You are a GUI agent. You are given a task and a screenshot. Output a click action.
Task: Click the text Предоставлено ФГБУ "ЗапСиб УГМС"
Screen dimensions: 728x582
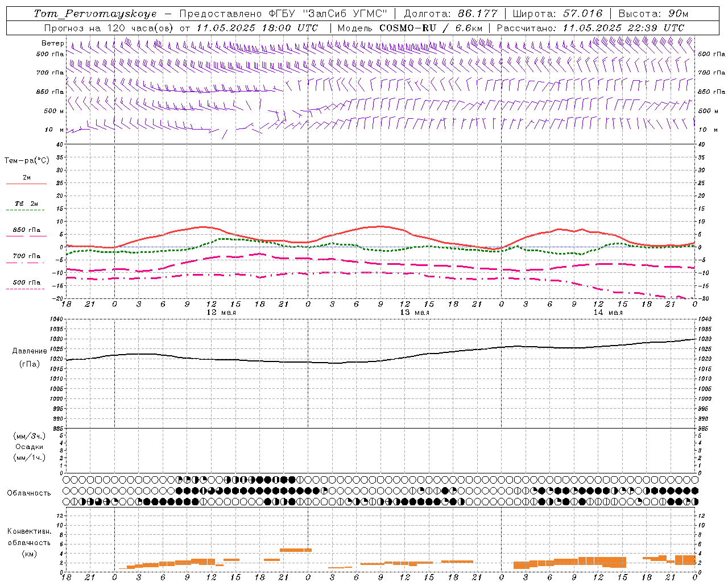(x=283, y=14)
